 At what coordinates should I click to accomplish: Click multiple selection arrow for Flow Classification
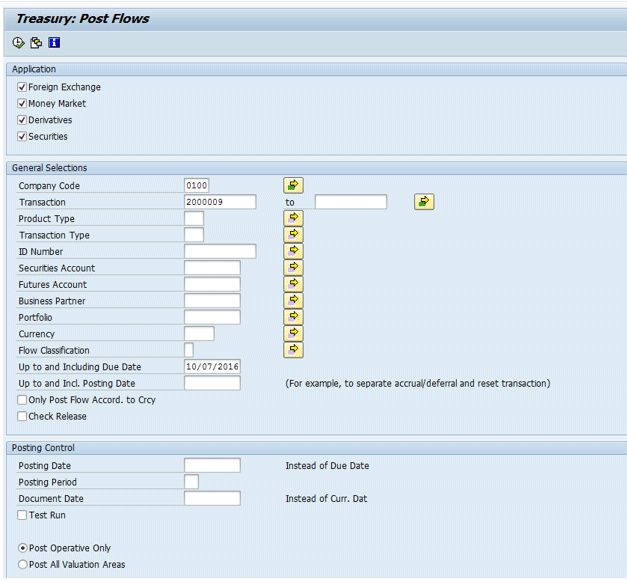(x=293, y=350)
